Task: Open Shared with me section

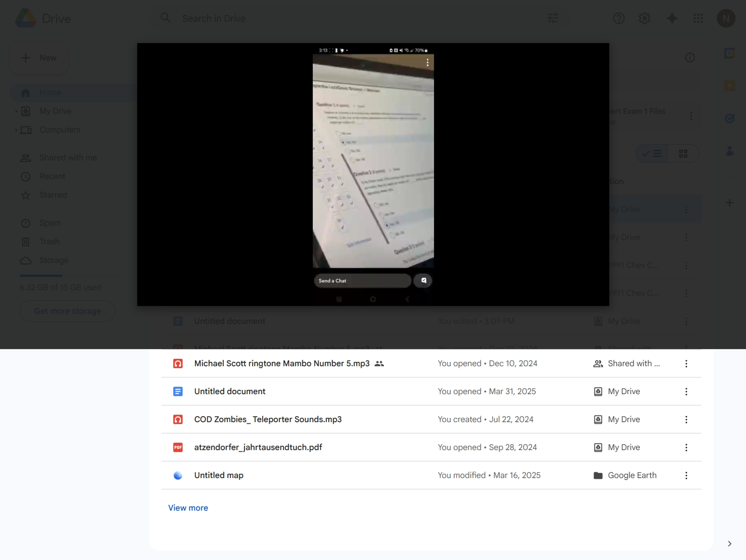Action: click(x=68, y=158)
